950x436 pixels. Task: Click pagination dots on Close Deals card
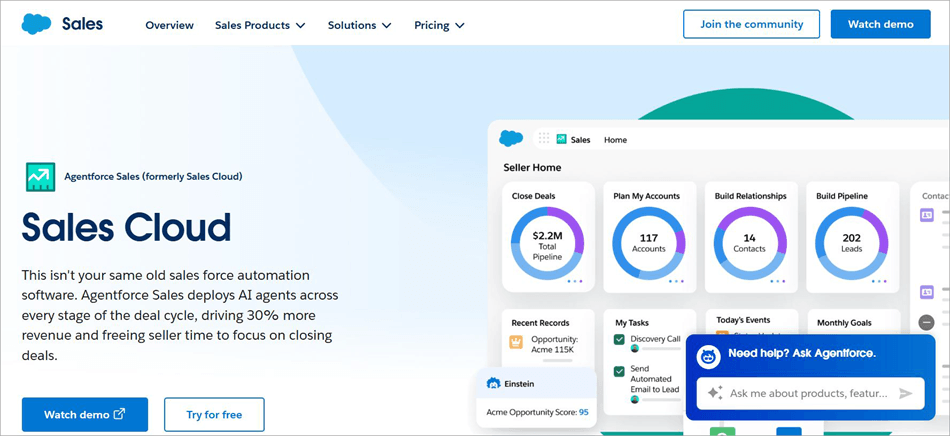[x=573, y=282]
